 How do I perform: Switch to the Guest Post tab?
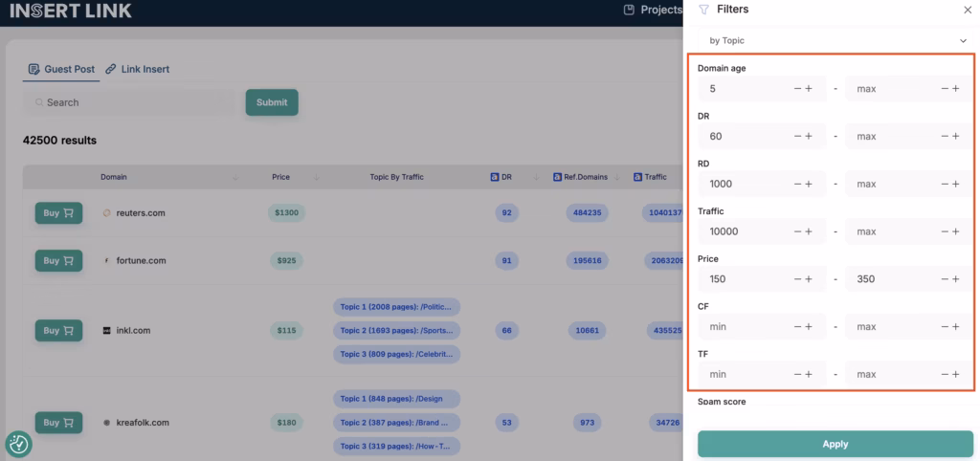(62, 69)
